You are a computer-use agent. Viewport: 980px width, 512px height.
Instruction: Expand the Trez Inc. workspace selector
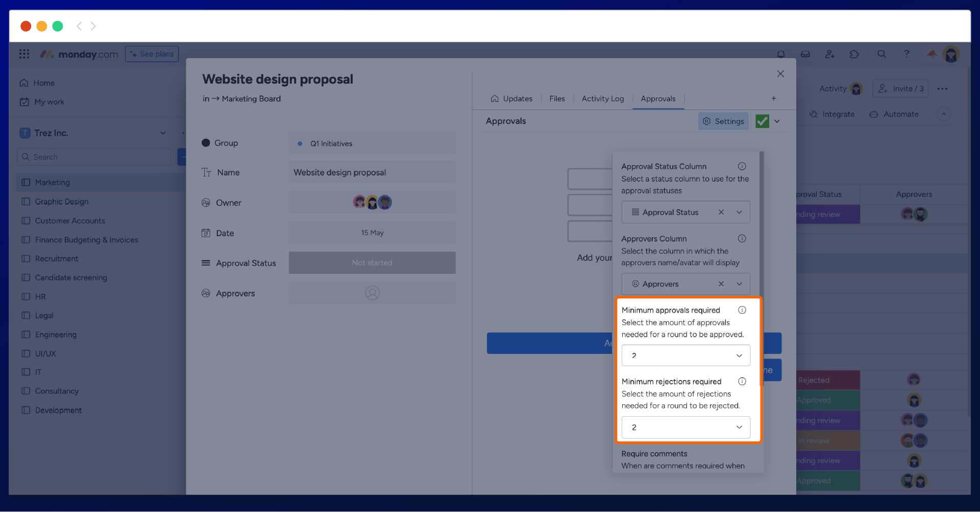[x=163, y=133]
